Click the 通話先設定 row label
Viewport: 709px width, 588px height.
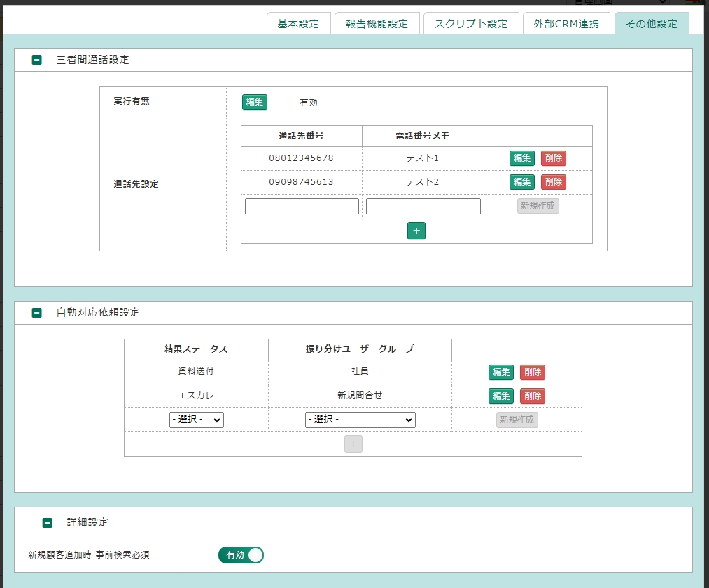[136, 184]
